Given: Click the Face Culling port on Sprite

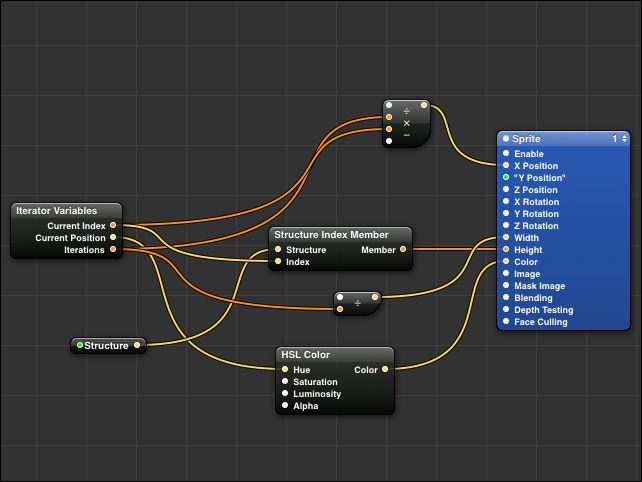Looking at the screenshot, I should [x=506, y=322].
